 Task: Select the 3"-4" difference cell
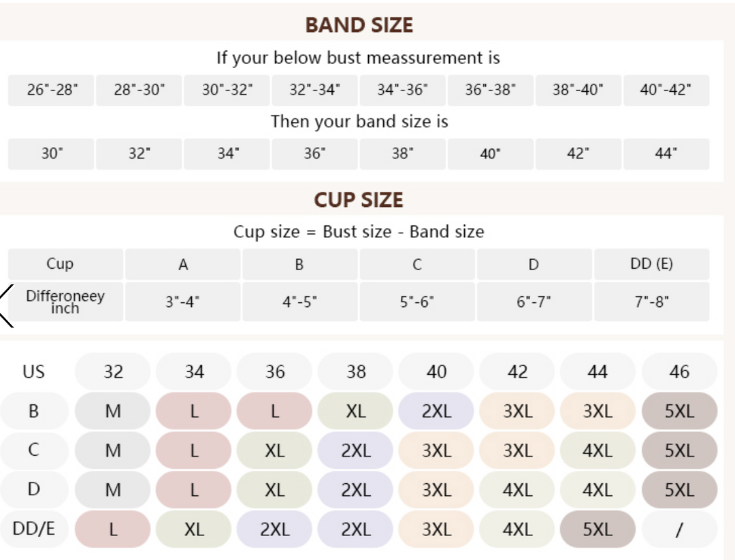point(182,301)
